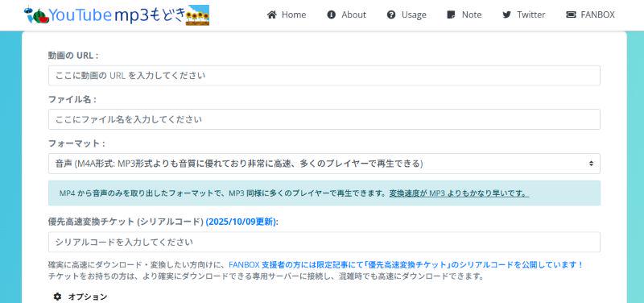Go to the Usage page
644x303 pixels.
pyautogui.click(x=407, y=15)
